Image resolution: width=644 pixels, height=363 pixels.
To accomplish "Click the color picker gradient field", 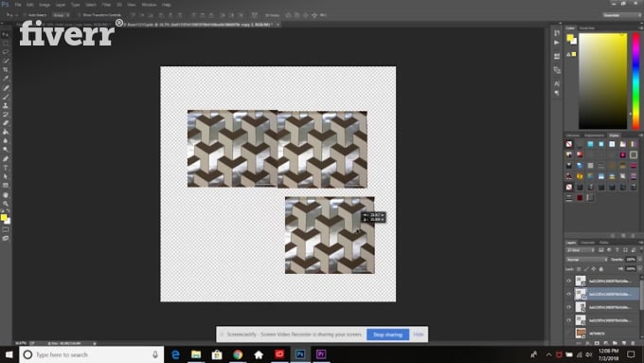I will pyautogui.click(x=603, y=81).
